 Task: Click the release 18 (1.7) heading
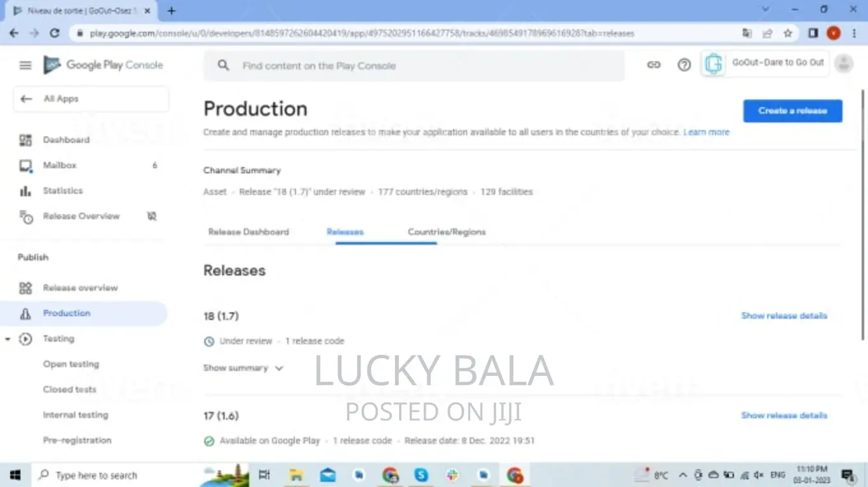221,316
